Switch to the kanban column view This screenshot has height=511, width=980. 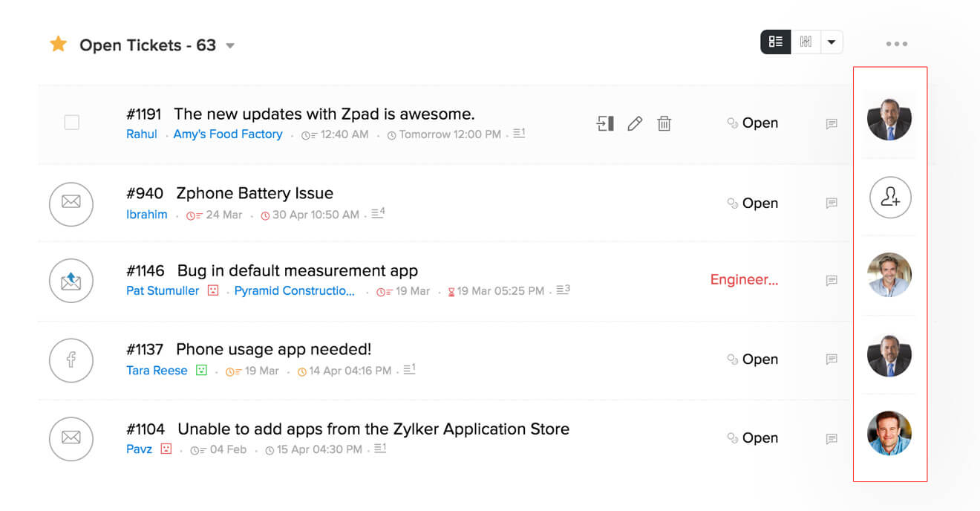click(x=806, y=42)
